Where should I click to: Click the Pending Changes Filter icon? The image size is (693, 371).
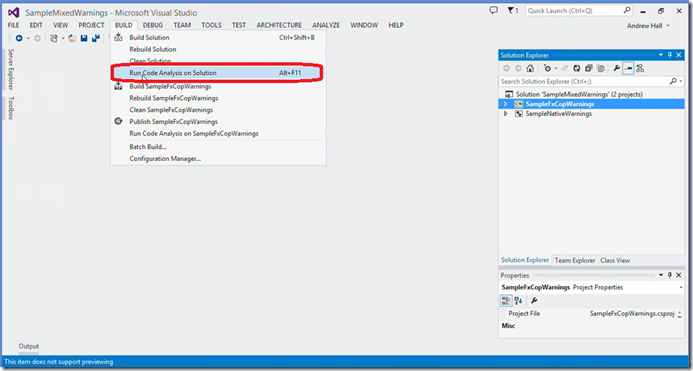548,69
